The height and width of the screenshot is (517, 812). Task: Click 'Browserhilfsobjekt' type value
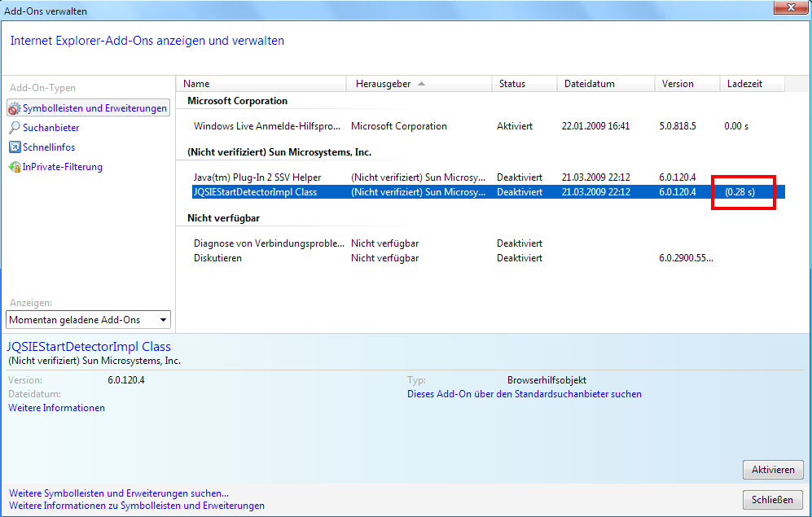[546, 380]
